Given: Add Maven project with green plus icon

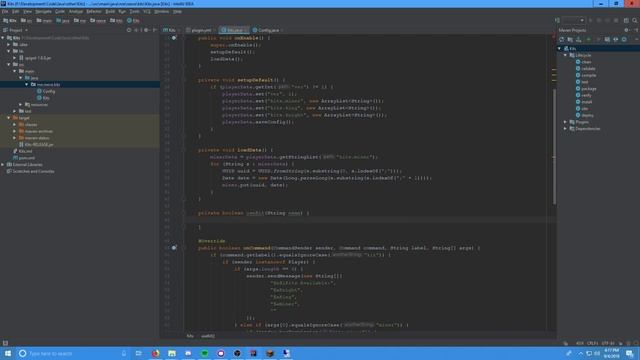Looking at the screenshot, I should click(x=589, y=39).
